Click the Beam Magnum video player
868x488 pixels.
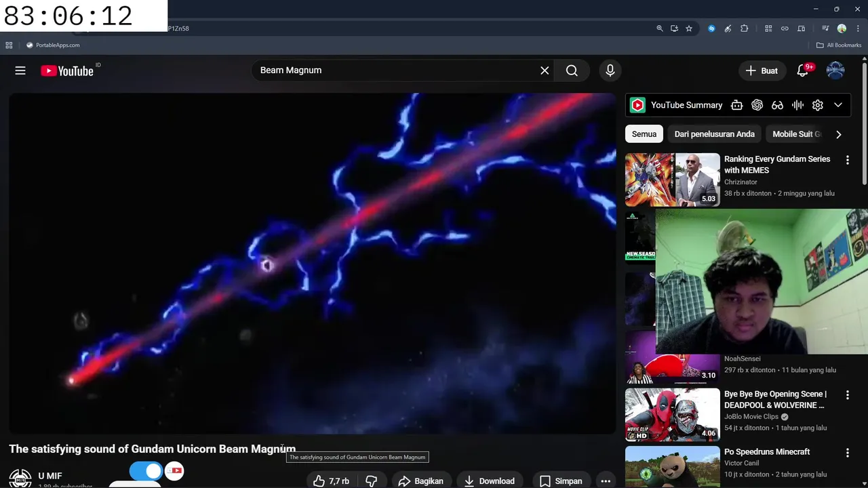coord(313,263)
